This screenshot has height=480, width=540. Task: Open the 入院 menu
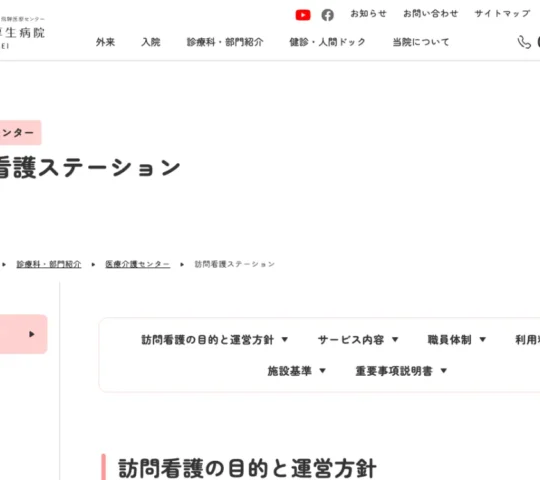click(x=151, y=42)
